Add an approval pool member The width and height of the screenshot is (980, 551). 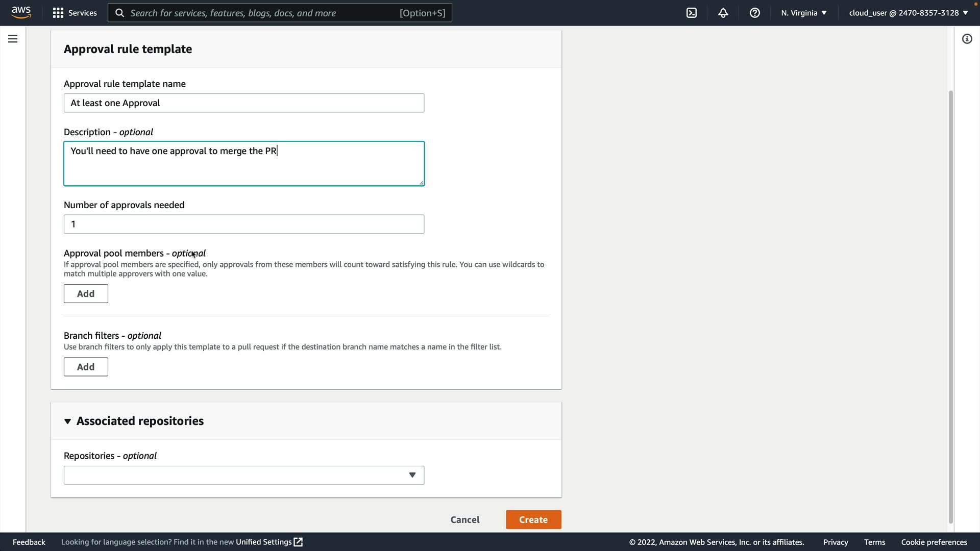tap(86, 294)
